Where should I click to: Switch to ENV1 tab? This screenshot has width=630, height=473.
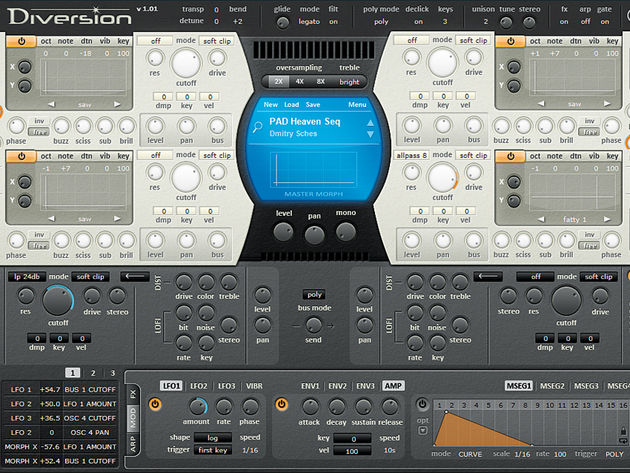tap(310, 386)
